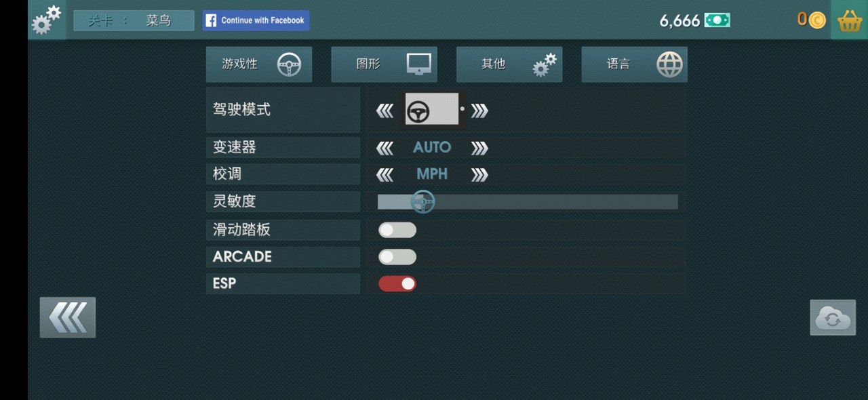Screen dimensions: 868x400
Task: Click the monitor icon on the 图形 tab
Action: click(x=418, y=64)
